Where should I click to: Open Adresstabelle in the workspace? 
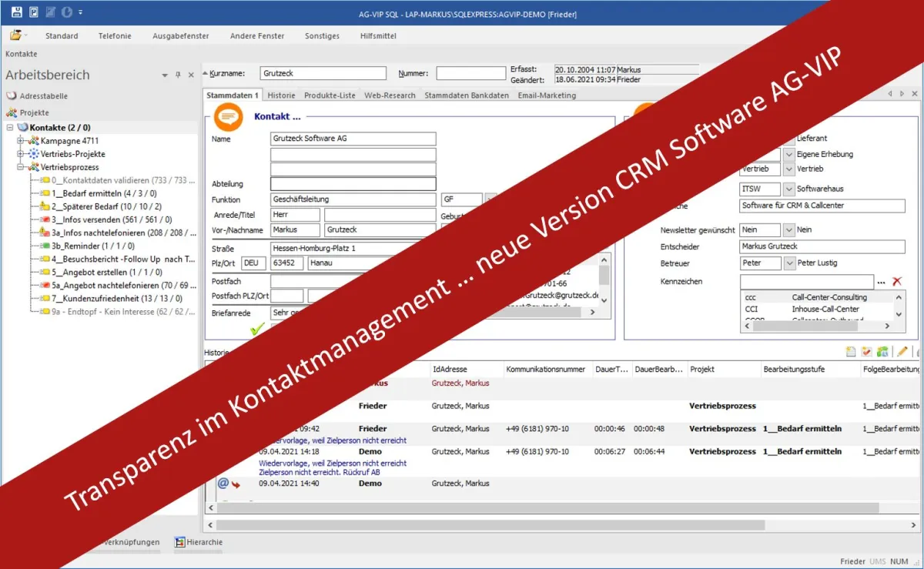(x=44, y=96)
